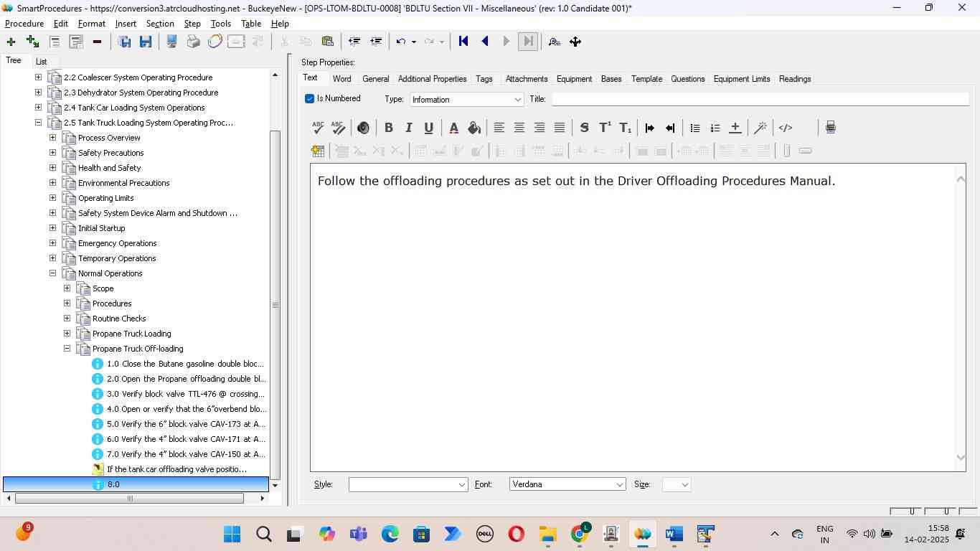Click the red minus remove step icon
This screenshot has height=551, width=980.
pyautogui.click(x=97, y=42)
